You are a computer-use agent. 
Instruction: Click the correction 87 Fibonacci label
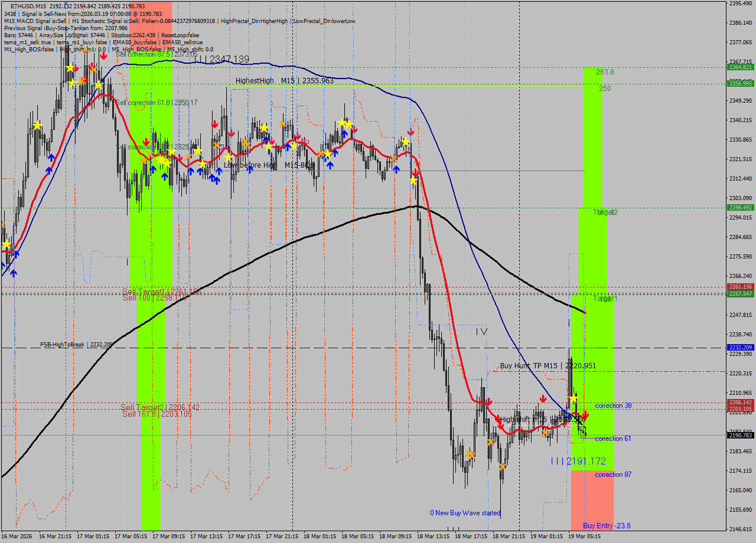613,475
